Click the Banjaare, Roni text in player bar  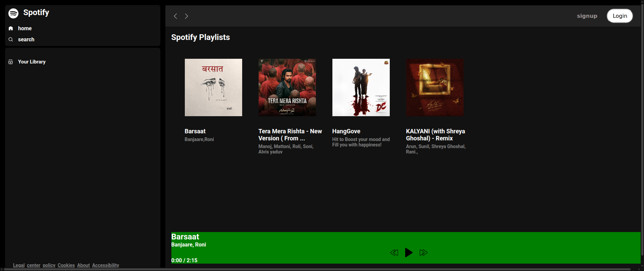(x=189, y=245)
